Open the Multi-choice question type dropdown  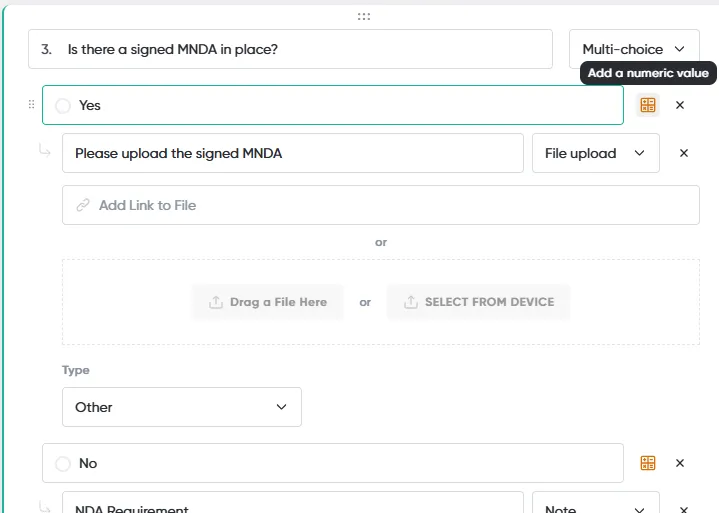coord(634,49)
